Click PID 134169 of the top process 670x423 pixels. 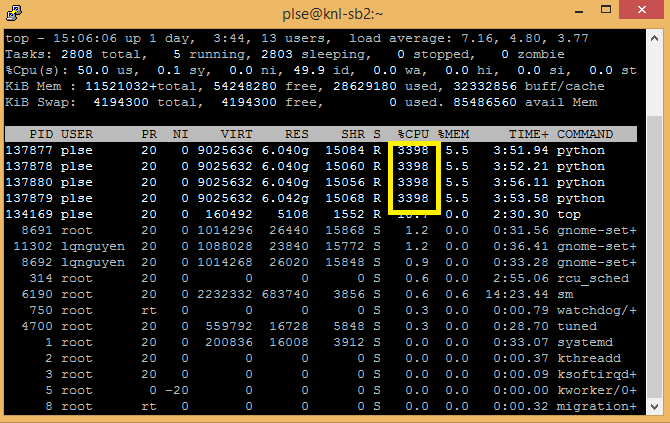[x=29, y=214]
